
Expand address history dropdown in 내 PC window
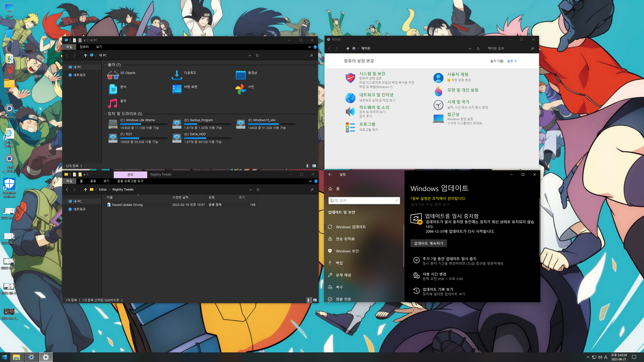(250, 55)
